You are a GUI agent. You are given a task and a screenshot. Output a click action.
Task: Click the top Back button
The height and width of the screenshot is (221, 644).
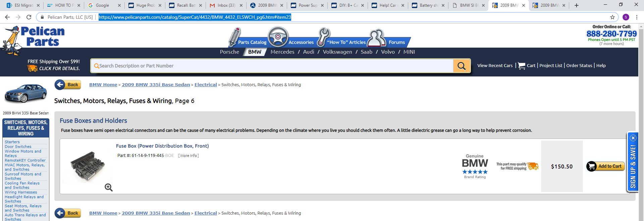click(x=68, y=85)
